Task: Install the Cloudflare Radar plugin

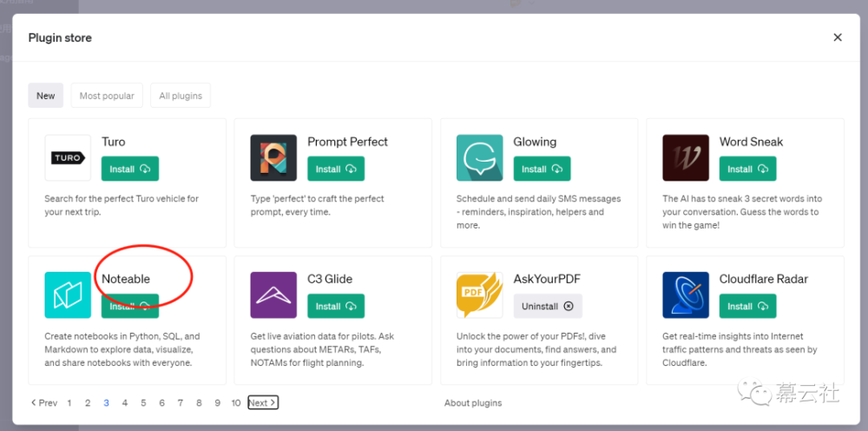Action: [x=748, y=306]
